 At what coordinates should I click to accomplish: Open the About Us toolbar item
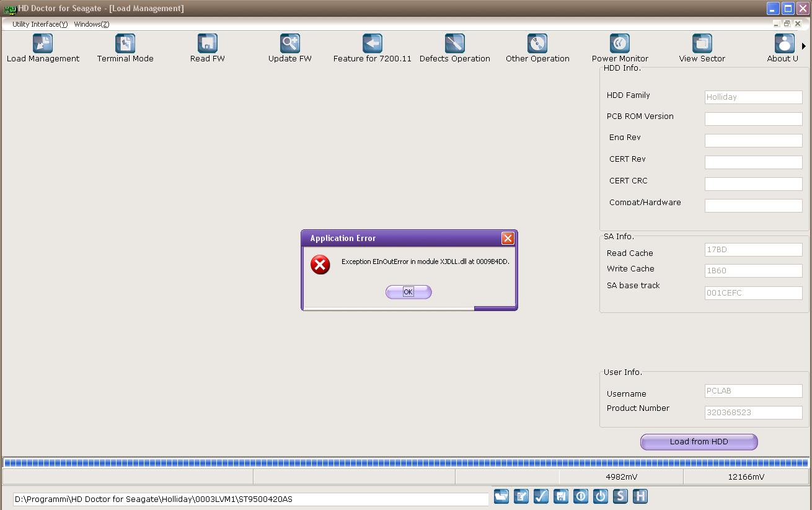(x=783, y=48)
